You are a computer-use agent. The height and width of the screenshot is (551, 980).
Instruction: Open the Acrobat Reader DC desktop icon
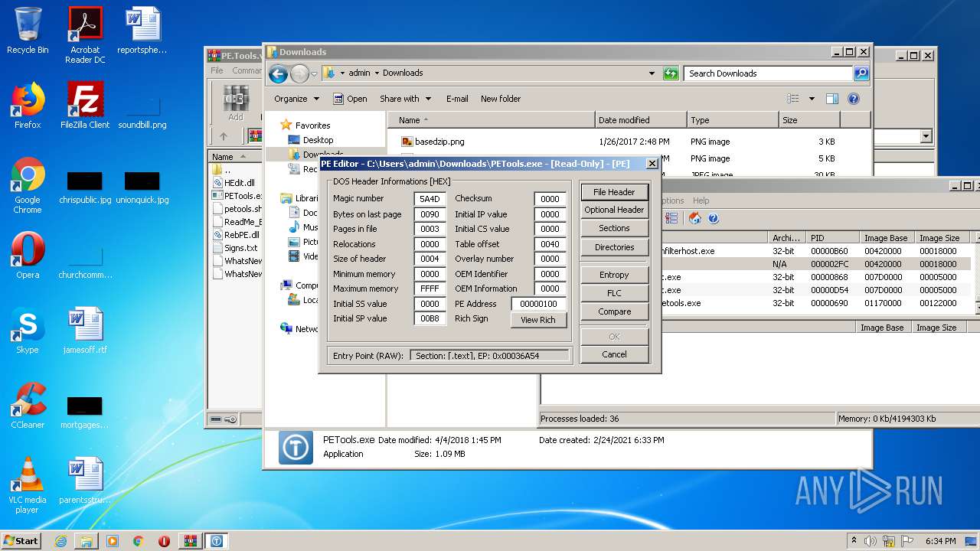85,35
